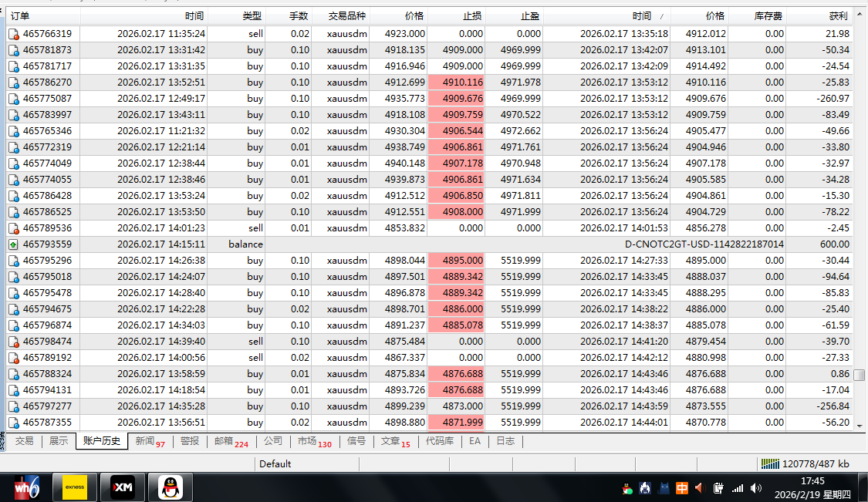
Task: Select order row 465775087
Action: coord(47,99)
